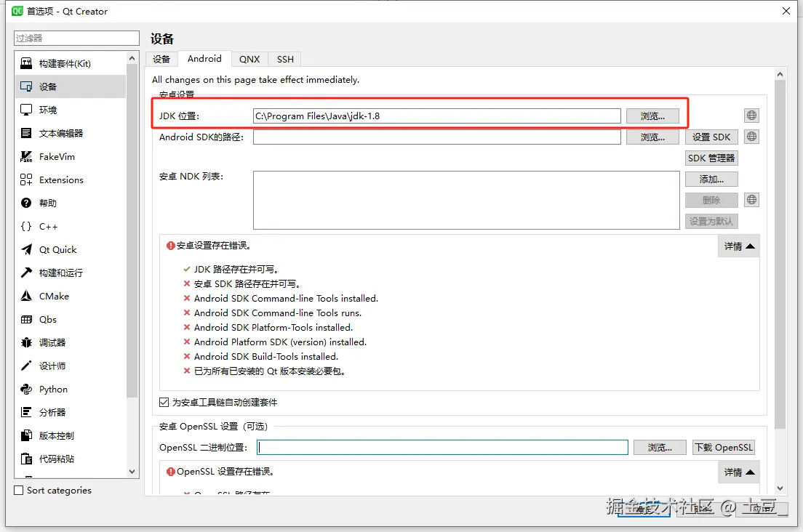Select the Kit icon in sidebar
Viewport: 803px width, 532px height.
click(x=26, y=63)
